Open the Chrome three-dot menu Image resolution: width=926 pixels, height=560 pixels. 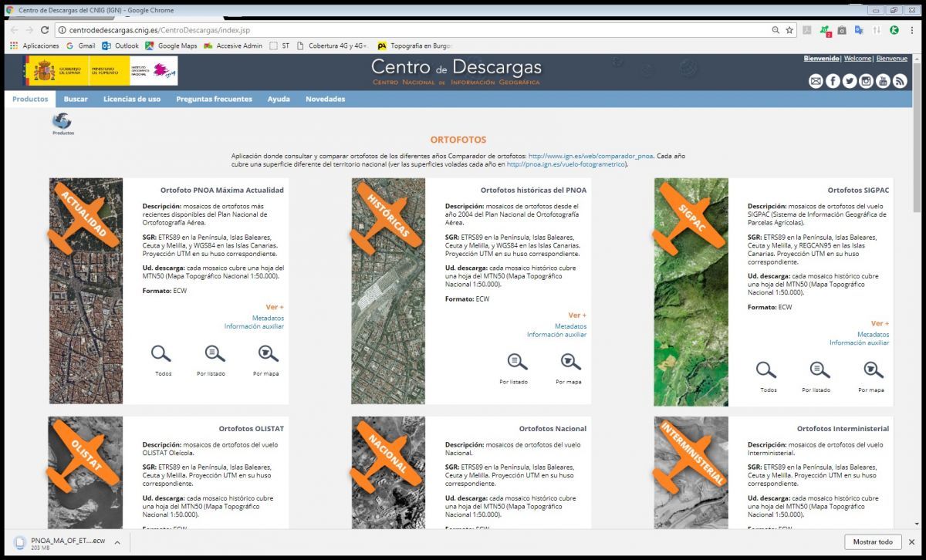(x=913, y=30)
